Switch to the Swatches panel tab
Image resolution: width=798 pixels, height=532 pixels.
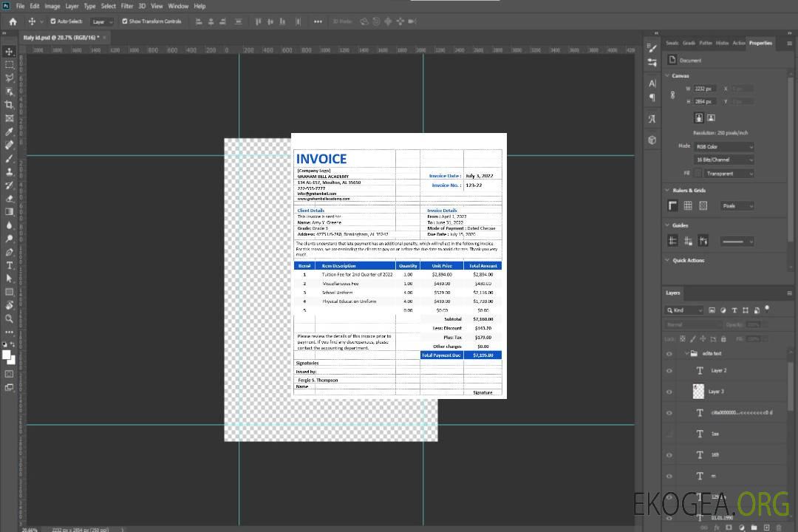click(x=672, y=43)
